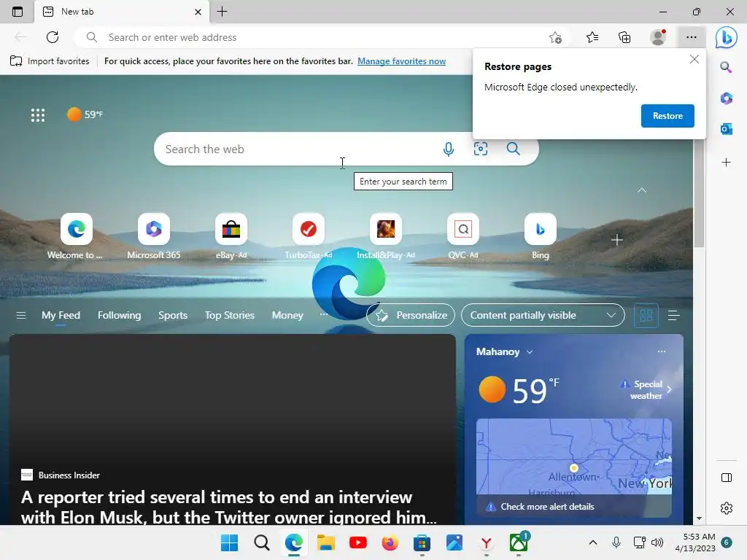Show hidden system tray icons
The width and height of the screenshot is (747, 560).
(592, 542)
